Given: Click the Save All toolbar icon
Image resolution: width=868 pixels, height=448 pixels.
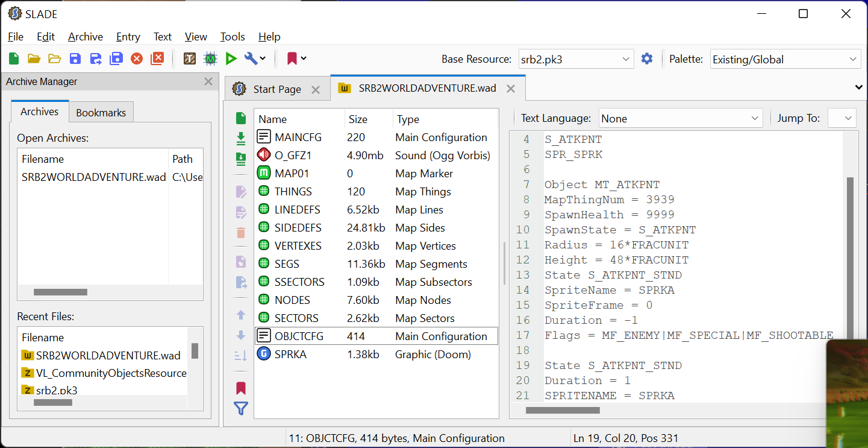Looking at the screenshot, I should [116, 58].
